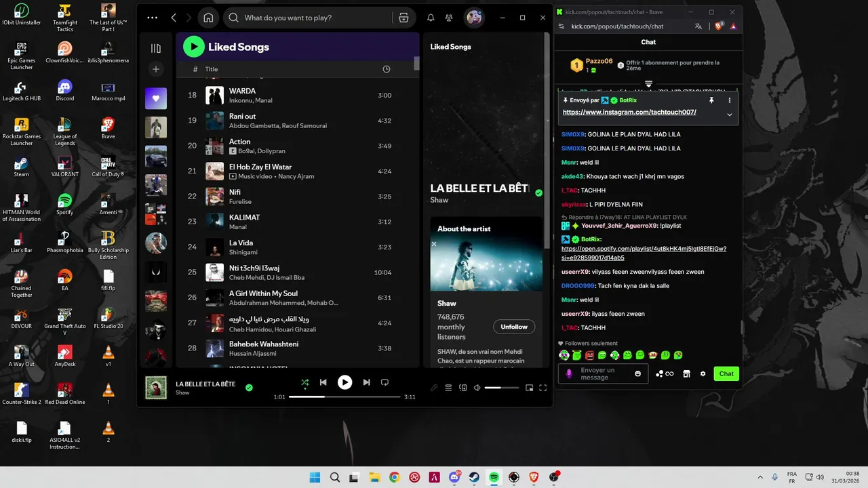Open Steam from the taskbar
The height and width of the screenshot is (488, 868).
[474, 477]
